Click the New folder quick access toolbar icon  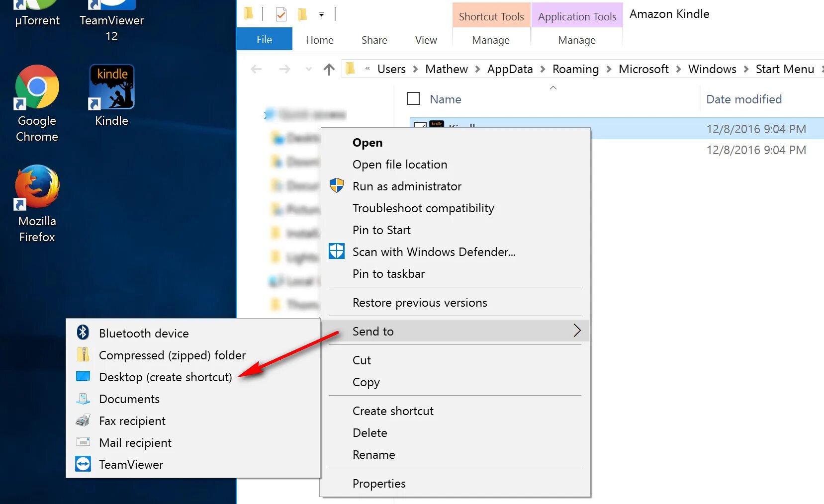click(302, 14)
